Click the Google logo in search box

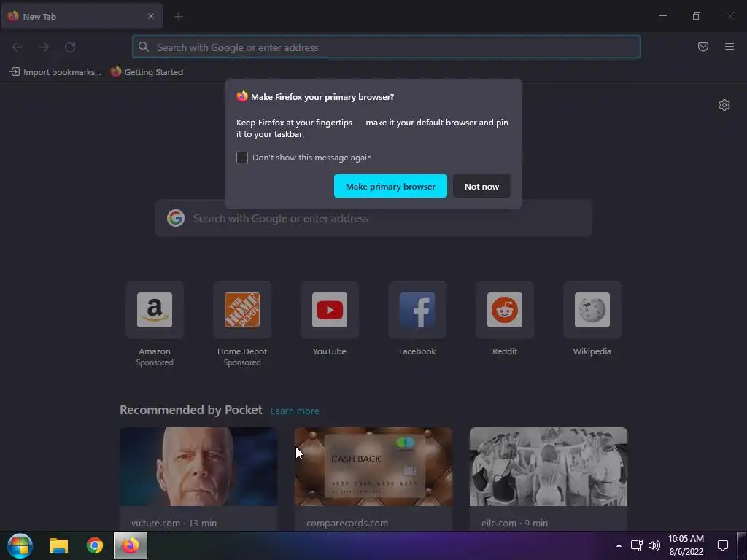click(176, 218)
